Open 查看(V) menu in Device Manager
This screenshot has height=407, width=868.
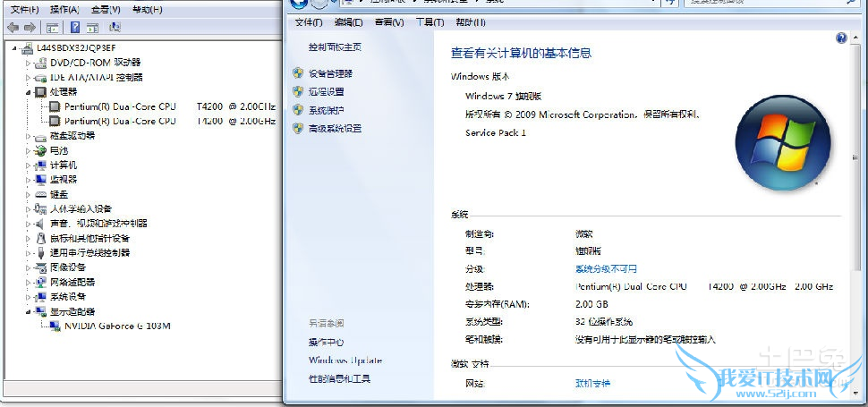click(x=106, y=10)
